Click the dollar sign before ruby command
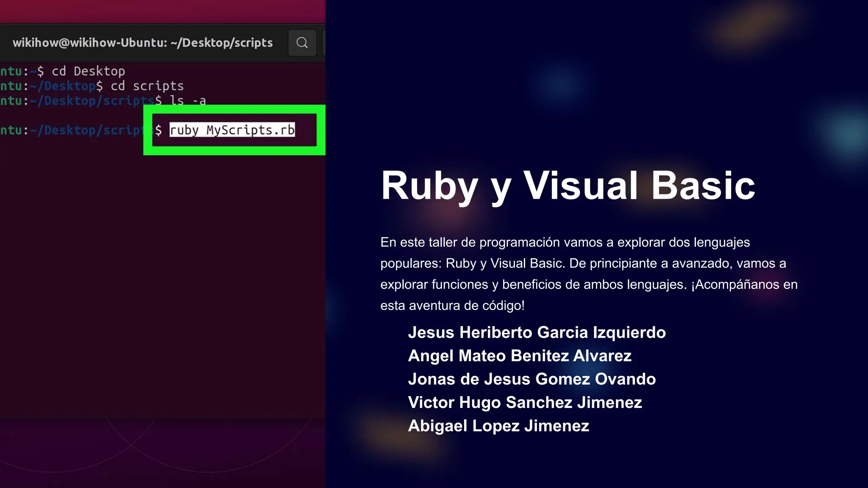The width and height of the screenshot is (868, 488). (x=158, y=130)
